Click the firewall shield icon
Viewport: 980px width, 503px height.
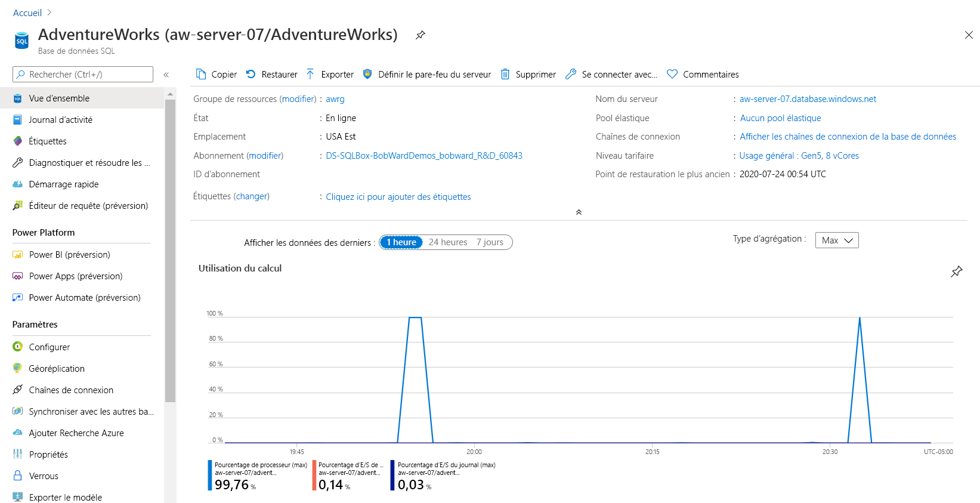[367, 74]
